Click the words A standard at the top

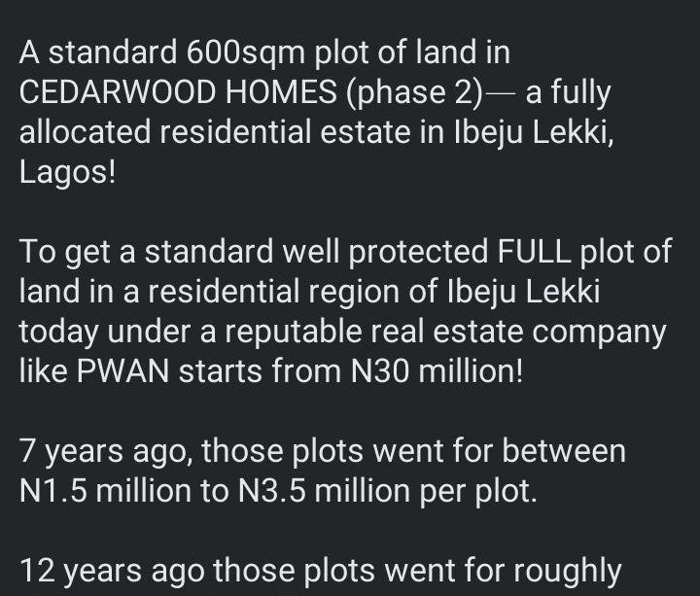[x=98, y=53]
